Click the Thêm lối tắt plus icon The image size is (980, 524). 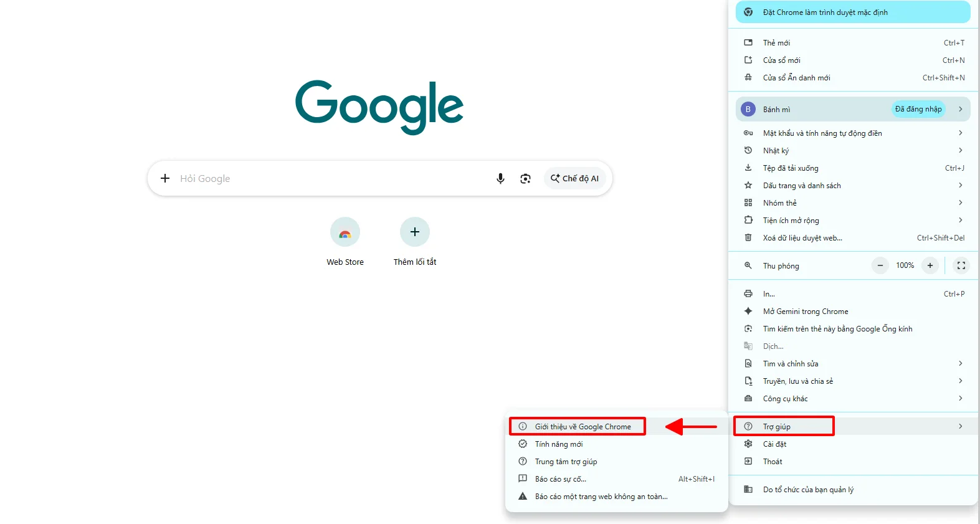pyautogui.click(x=415, y=232)
